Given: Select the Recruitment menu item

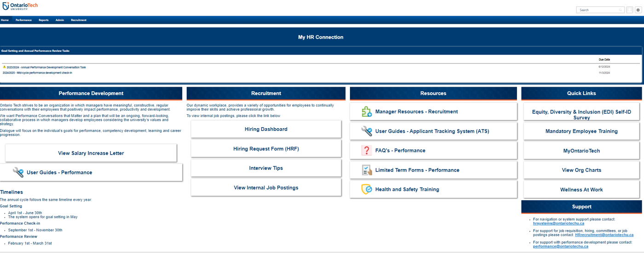Looking at the screenshot, I should pos(79,20).
